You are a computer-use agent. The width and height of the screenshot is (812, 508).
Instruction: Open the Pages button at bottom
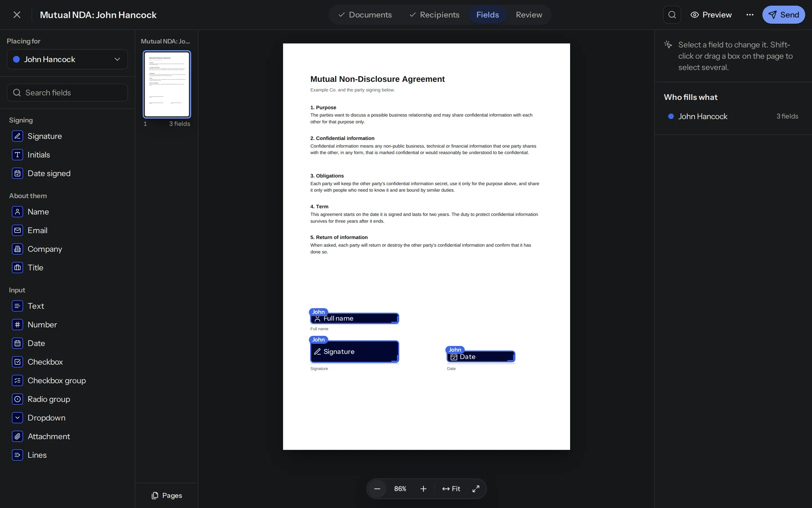[167, 496]
